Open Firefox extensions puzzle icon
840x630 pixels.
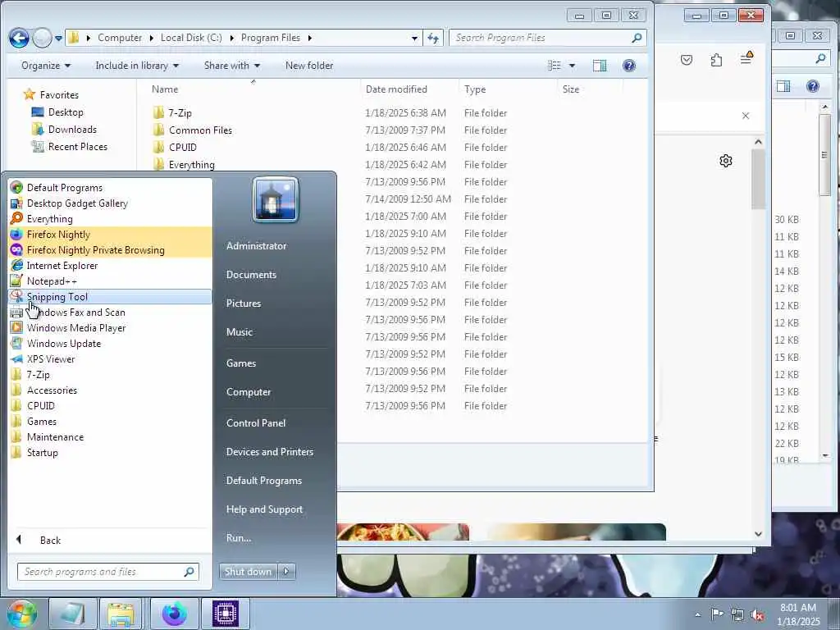coord(716,59)
